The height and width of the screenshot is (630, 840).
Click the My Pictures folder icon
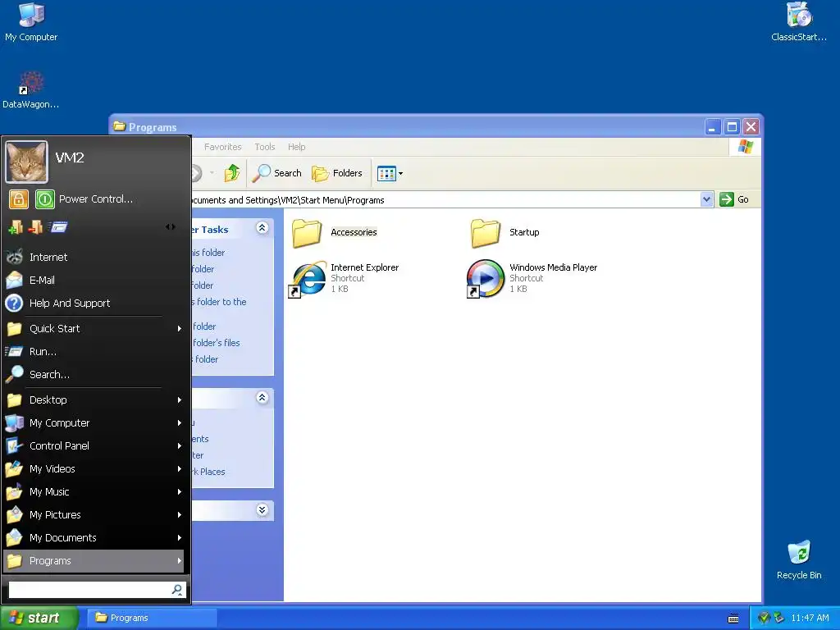point(15,515)
